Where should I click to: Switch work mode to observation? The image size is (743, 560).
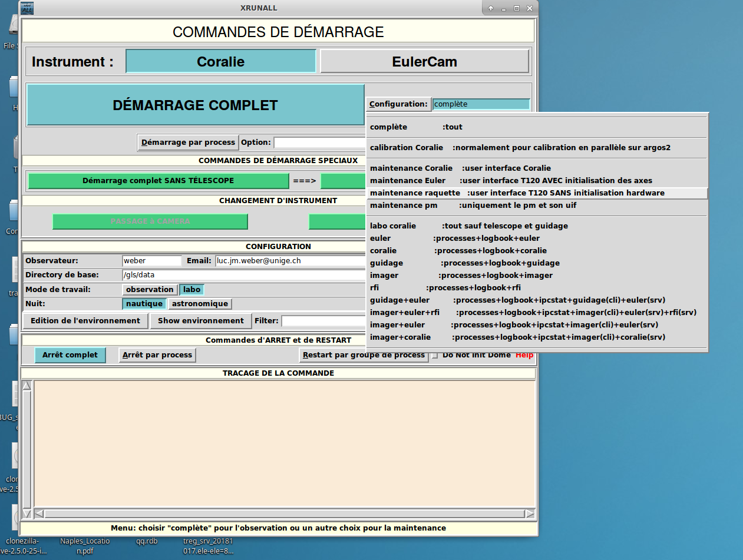pos(150,290)
